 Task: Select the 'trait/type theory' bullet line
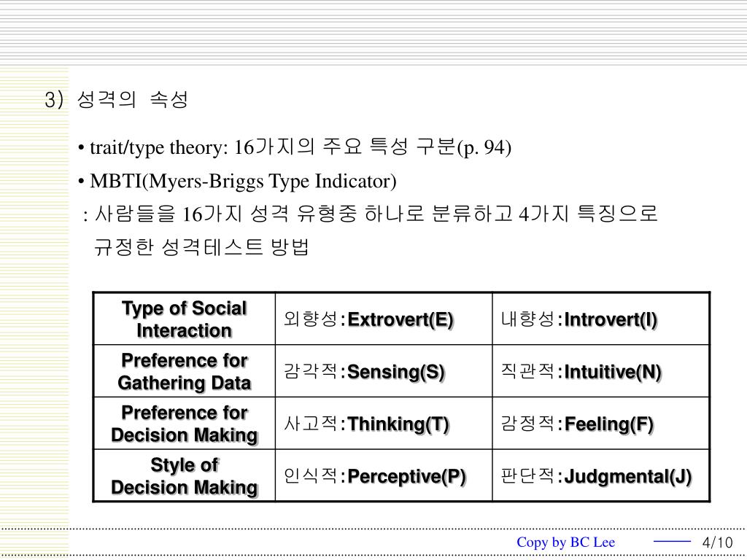tap(295, 147)
